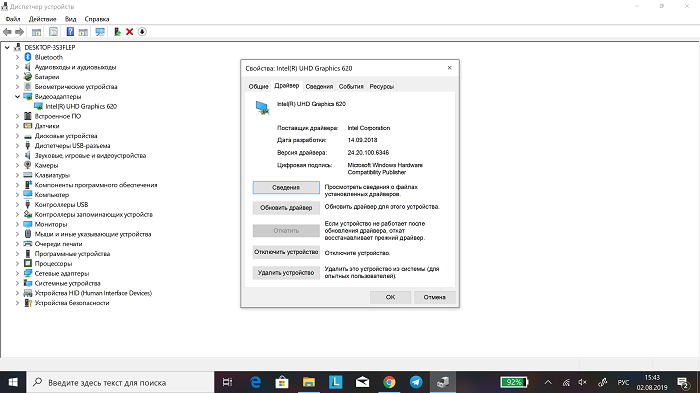Click the Отключить устройство button
Image resolution: width=700 pixels, height=393 pixels.
[286, 252]
